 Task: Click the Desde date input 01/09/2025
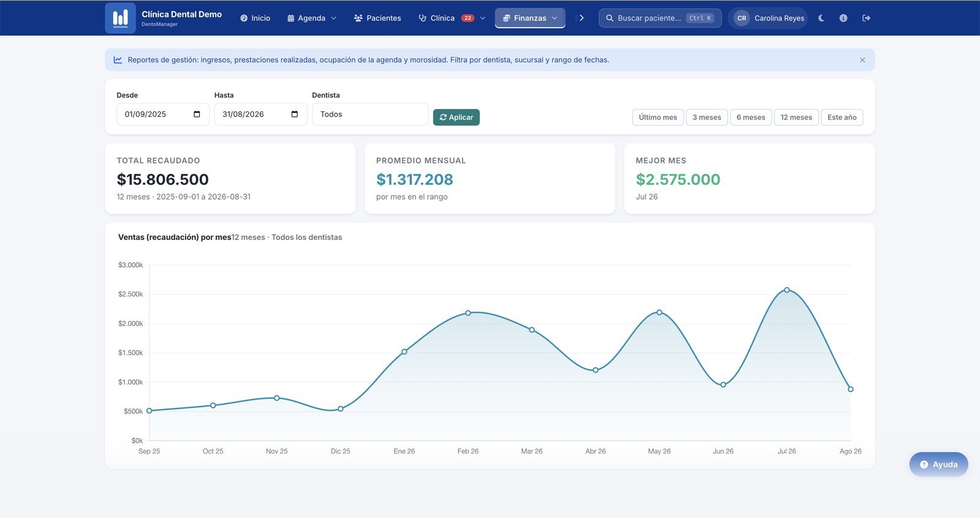[163, 114]
